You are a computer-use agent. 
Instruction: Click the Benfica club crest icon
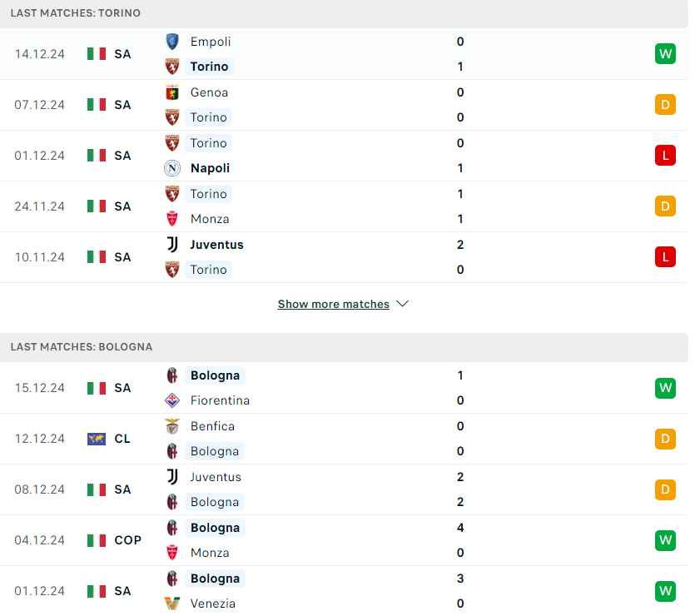point(172,426)
